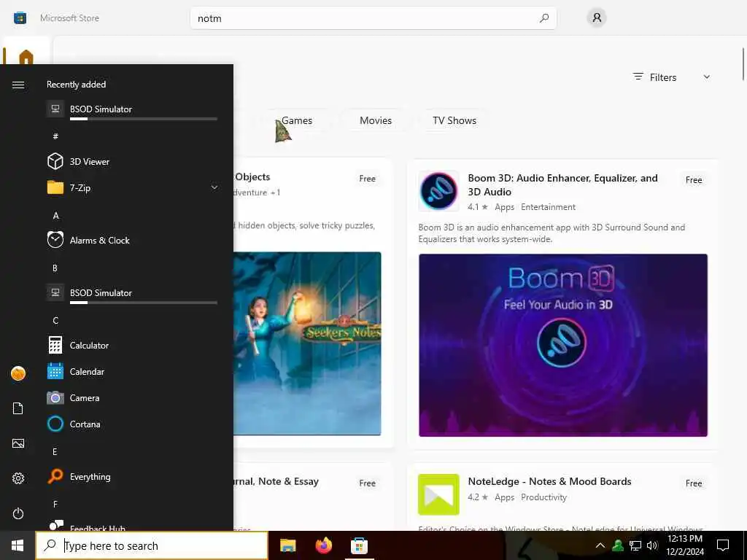Click Entertainment category on Boom 3D card

[548, 207]
